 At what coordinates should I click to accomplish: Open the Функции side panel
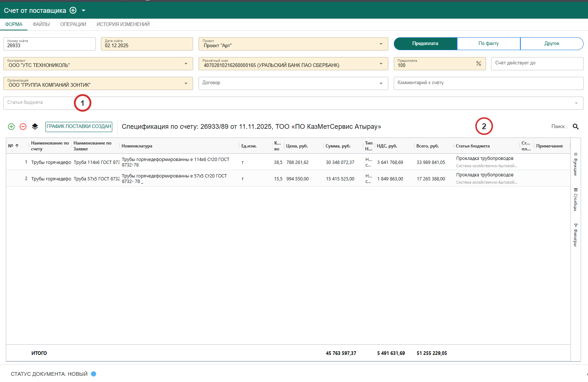click(x=576, y=164)
